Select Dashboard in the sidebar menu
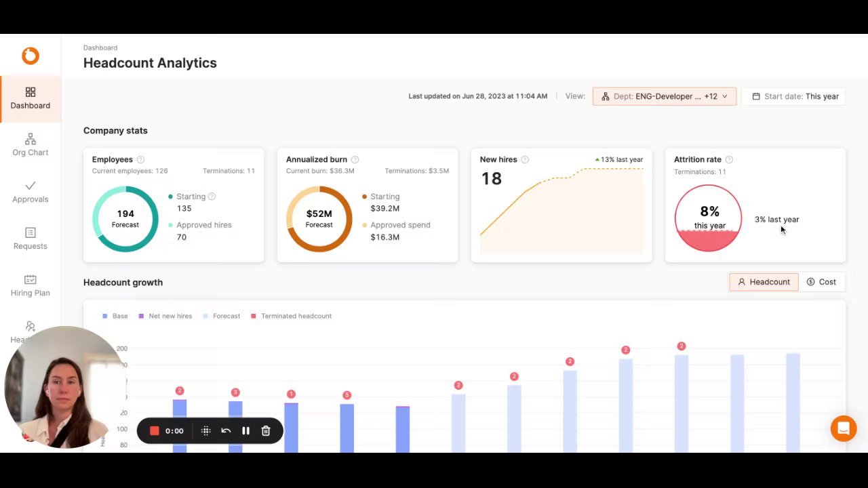Viewport: 868px width, 488px height. tap(31, 98)
